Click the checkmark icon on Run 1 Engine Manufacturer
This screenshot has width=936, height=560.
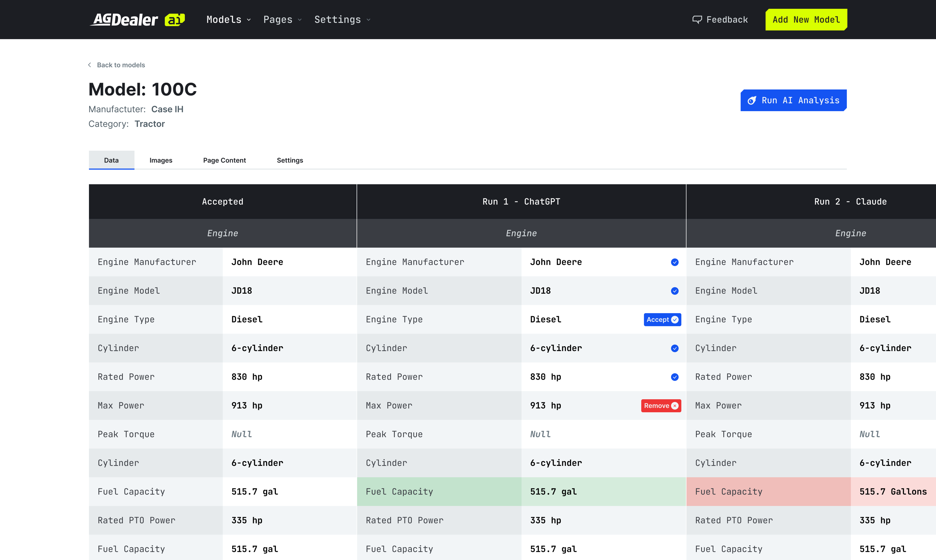click(674, 262)
